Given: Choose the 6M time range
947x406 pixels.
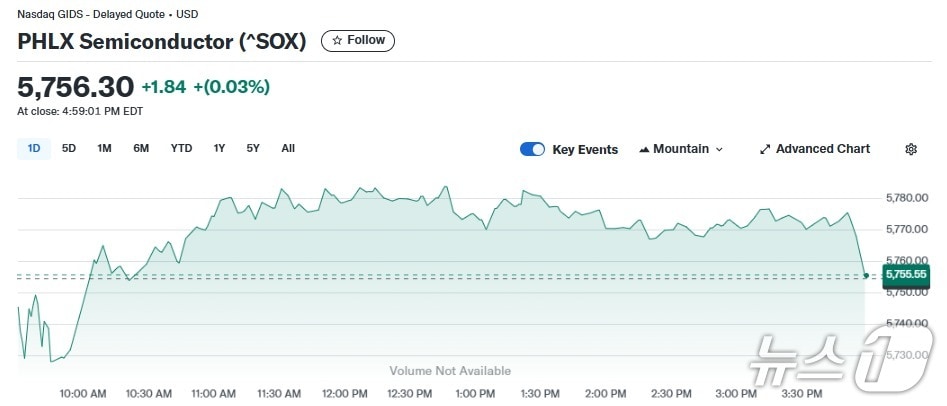Looking at the screenshot, I should click(141, 149).
